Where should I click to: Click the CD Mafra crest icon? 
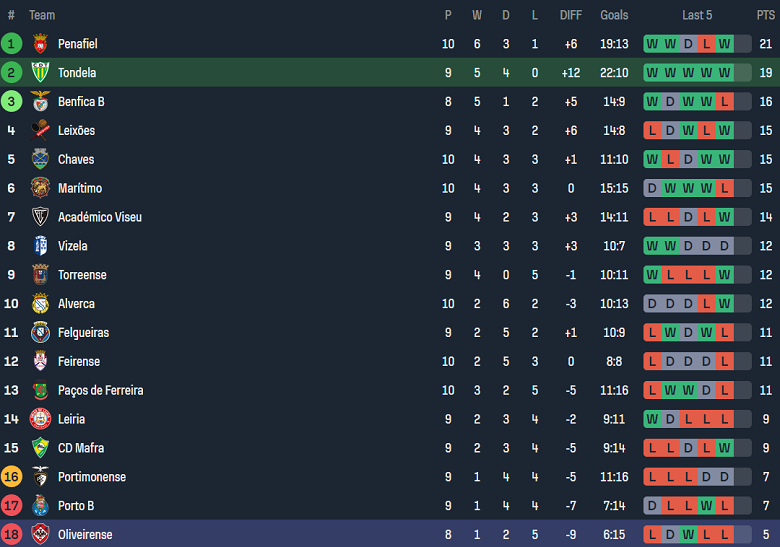[x=40, y=448]
